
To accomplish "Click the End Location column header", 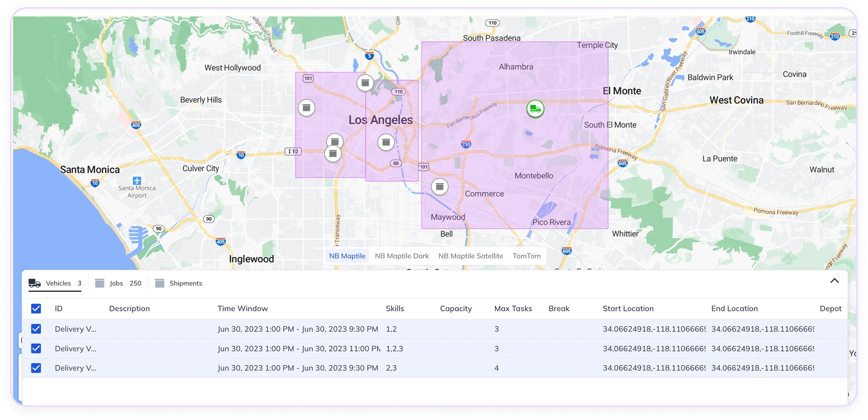I will (x=734, y=308).
